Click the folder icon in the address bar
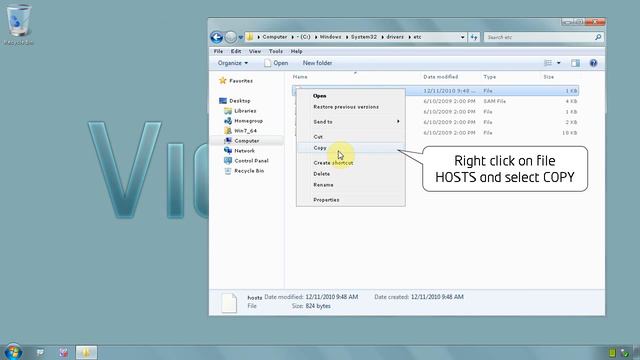The height and width of the screenshot is (360, 640). pyautogui.click(x=250, y=37)
